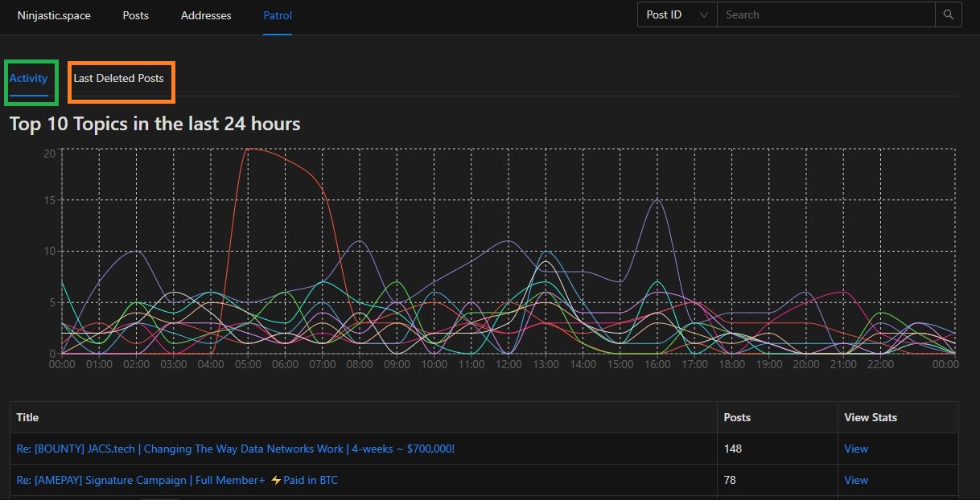This screenshot has height=500, width=980.
Task: Click View stats for JACS.tech row
Action: (x=856, y=449)
